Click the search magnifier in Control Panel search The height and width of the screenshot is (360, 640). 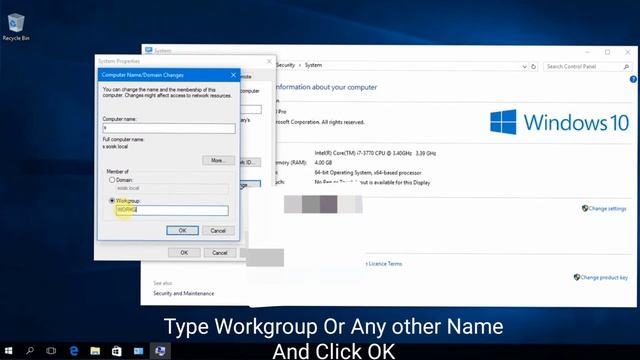click(x=626, y=67)
